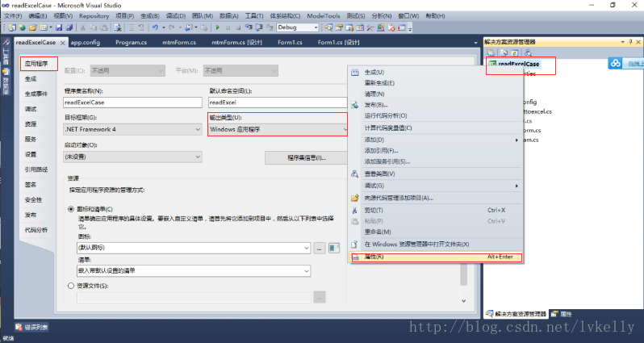Choose 重新生成(E) in the context menu
Screen dimensions: 644x343
[x=436, y=83]
